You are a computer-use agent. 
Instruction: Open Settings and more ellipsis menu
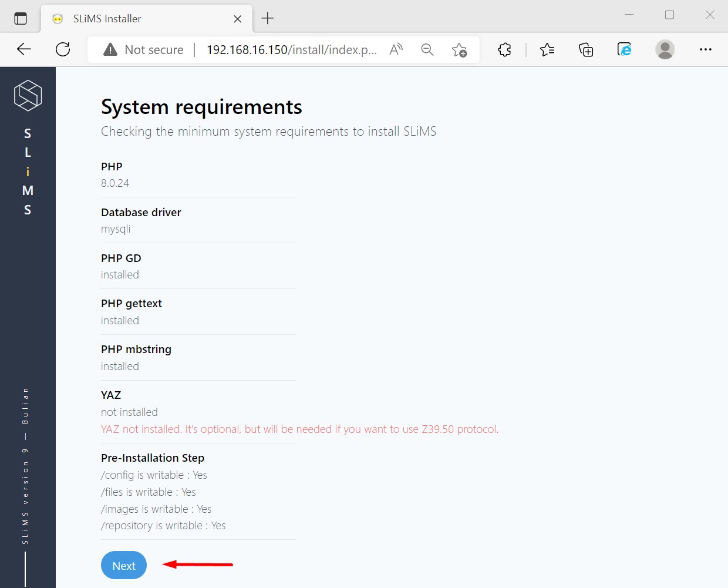705,50
